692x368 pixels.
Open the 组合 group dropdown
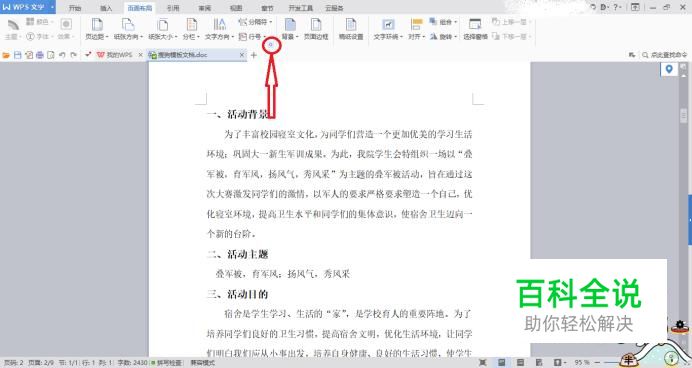(443, 22)
